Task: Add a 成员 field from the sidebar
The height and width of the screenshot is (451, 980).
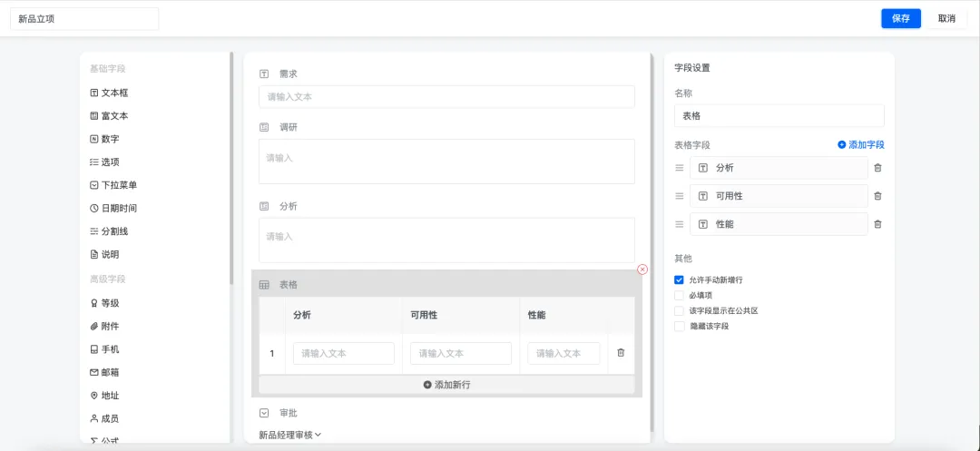Action: 104,418
